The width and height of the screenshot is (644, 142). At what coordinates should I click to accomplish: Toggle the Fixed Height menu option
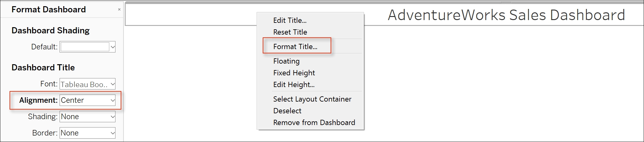[x=294, y=73]
